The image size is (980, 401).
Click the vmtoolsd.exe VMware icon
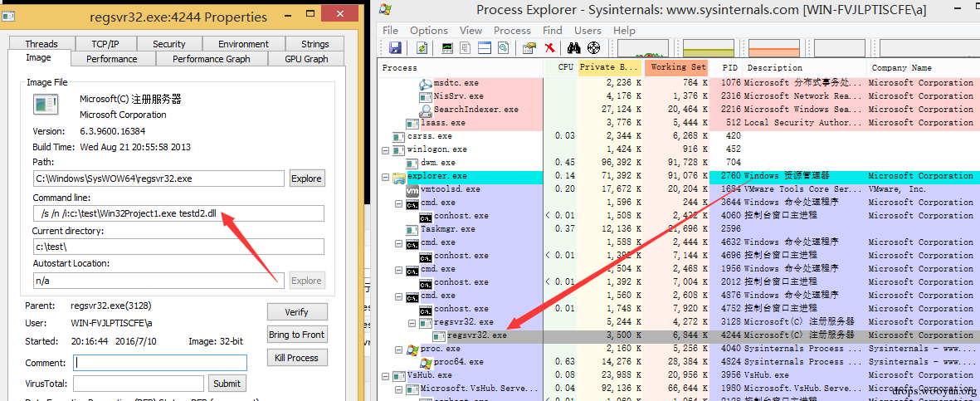coord(412,189)
